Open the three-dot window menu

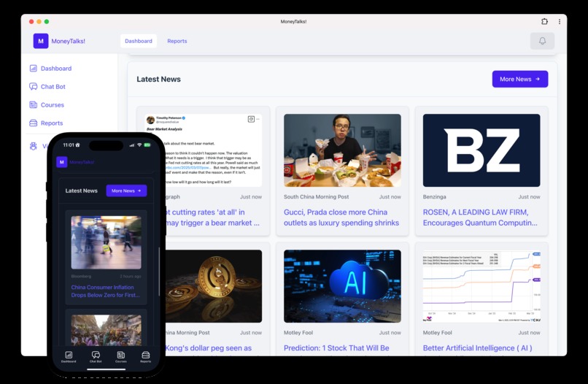point(560,21)
